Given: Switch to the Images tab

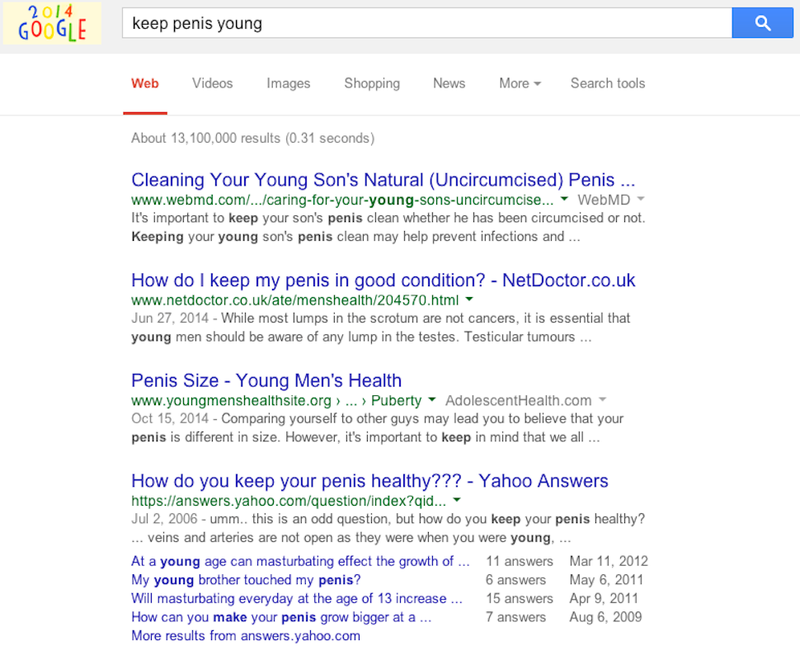Looking at the screenshot, I should [288, 83].
